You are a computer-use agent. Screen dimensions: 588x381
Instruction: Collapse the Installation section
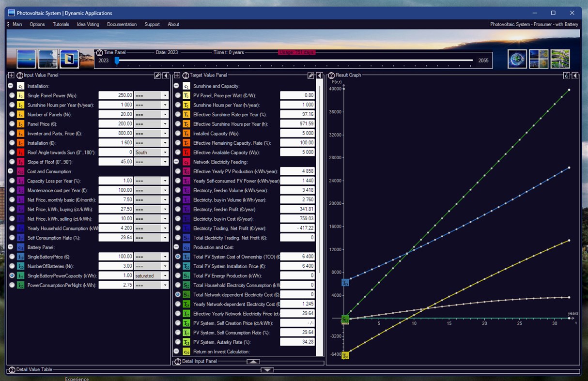(x=10, y=86)
